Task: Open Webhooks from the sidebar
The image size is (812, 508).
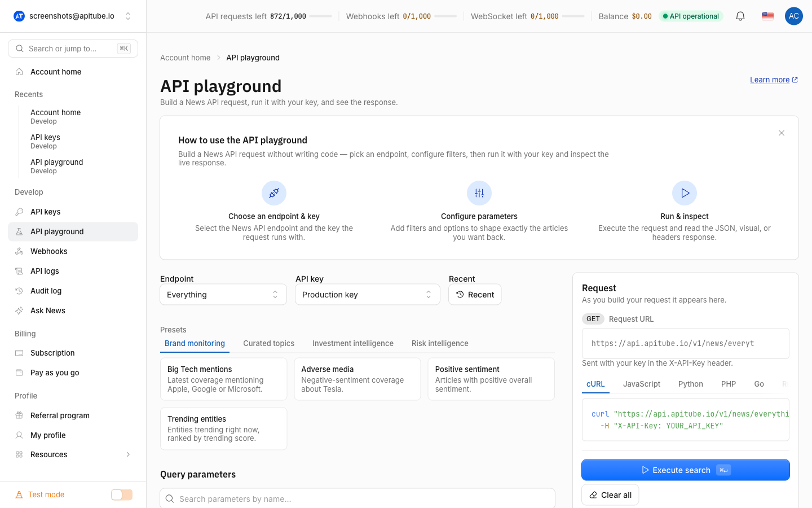Action: (73, 251)
